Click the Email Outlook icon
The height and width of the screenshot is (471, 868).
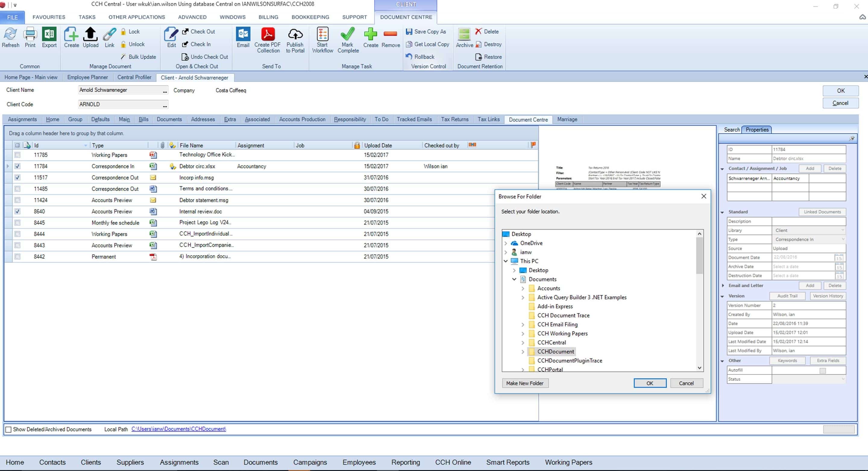pos(243,34)
